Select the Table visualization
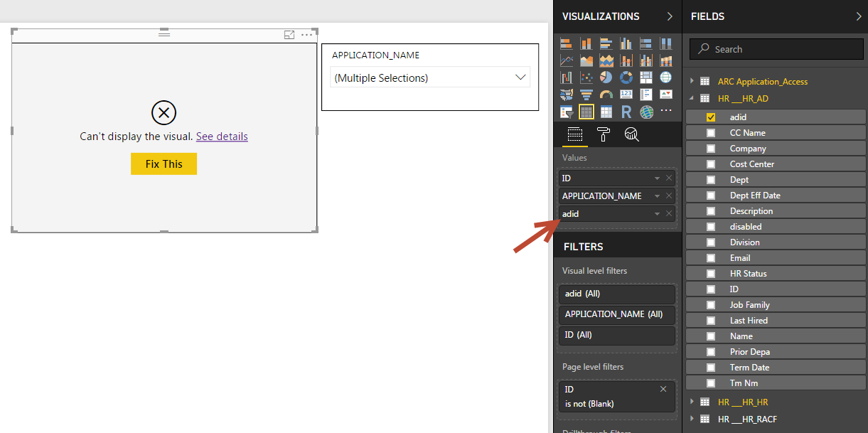 click(586, 112)
